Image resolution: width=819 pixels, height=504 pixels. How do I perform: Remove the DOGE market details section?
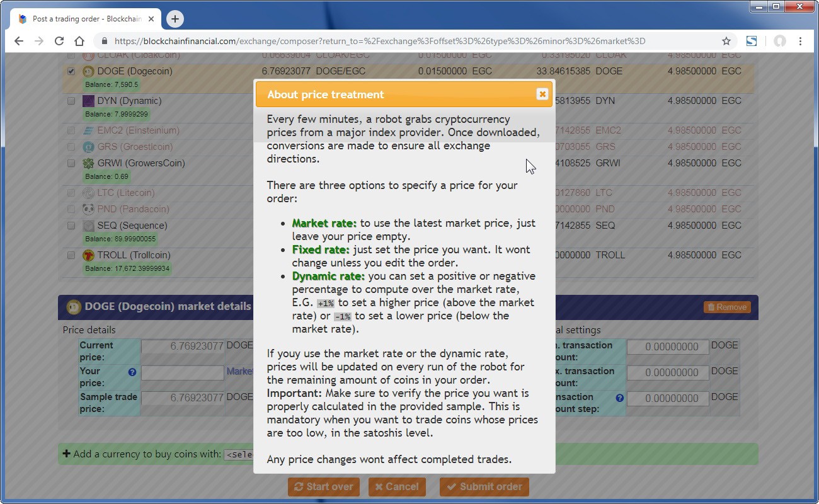pos(727,307)
